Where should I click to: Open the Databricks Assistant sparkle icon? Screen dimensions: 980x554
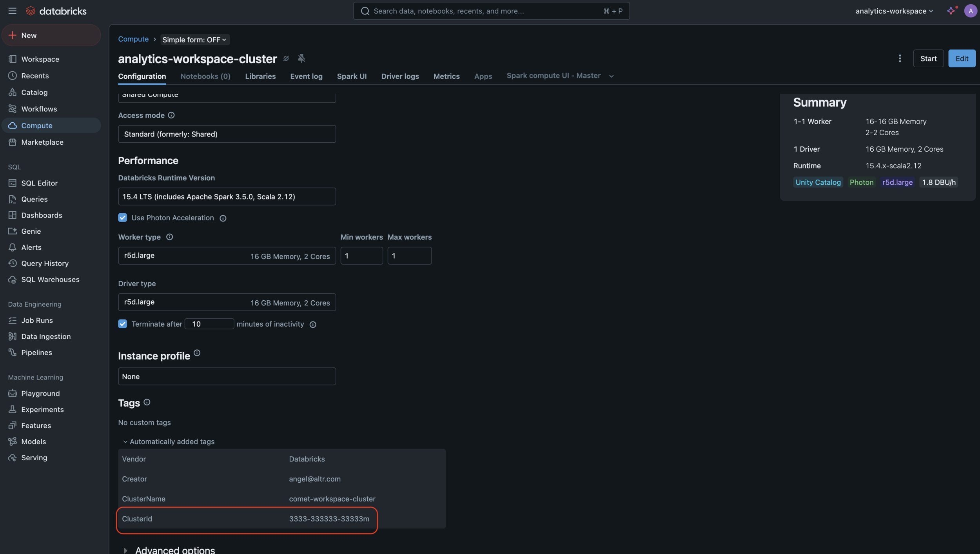click(x=951, y=11)
